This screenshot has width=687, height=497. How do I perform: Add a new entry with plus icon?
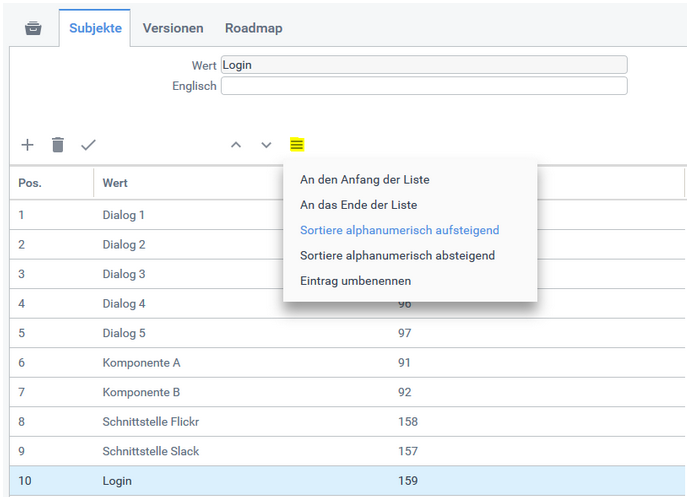click(x=28, y=145)
